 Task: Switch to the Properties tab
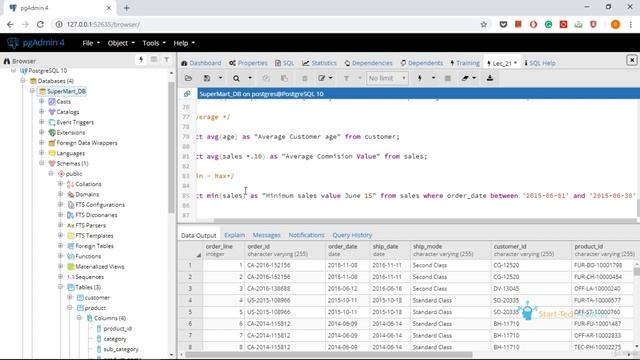248,63
